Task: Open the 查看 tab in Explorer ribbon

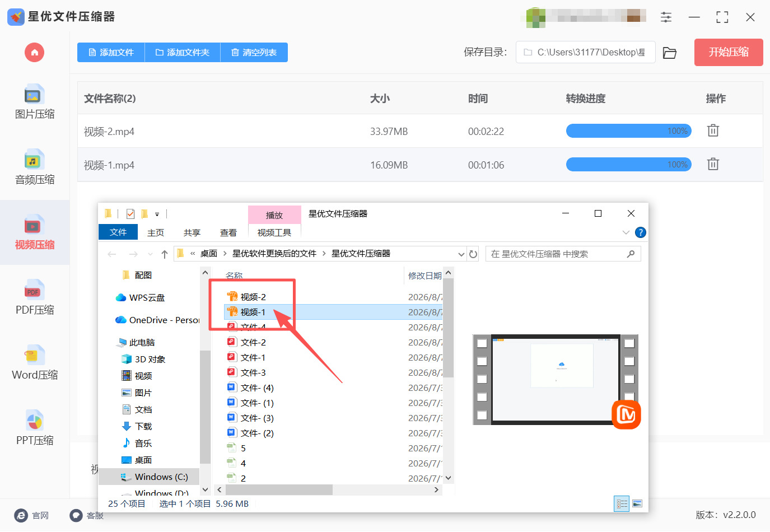Action: pos(228,232)
